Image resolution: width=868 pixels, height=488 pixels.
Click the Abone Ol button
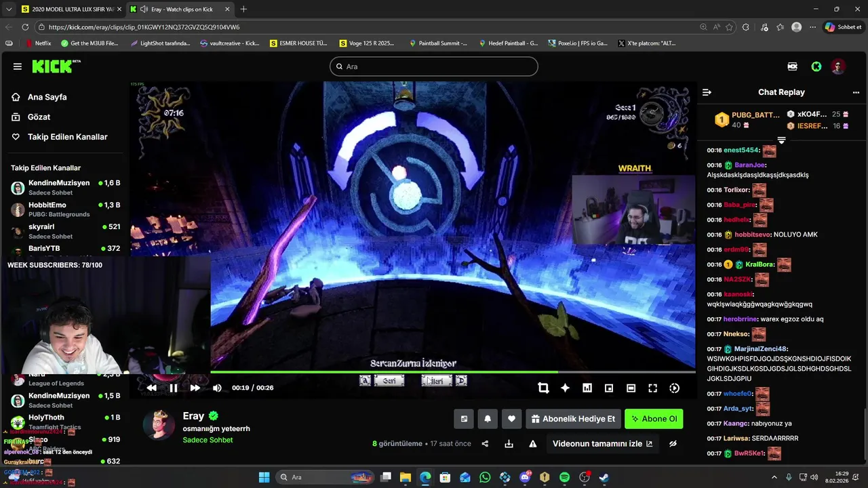(x=654, y=419)
